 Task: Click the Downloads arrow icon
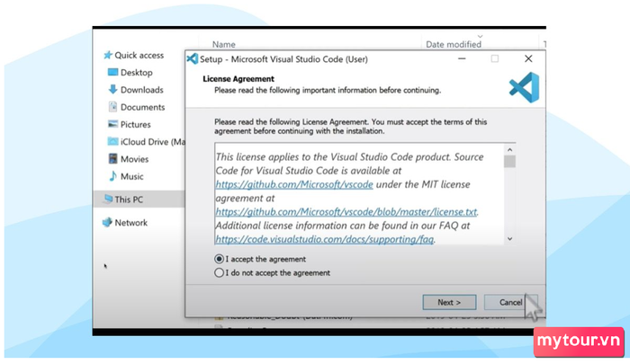112,89
